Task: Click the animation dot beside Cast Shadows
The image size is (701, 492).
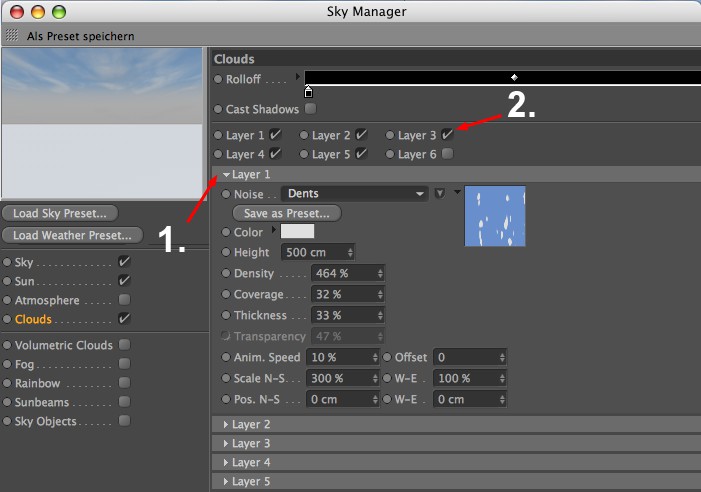Action: pos(218,109)
